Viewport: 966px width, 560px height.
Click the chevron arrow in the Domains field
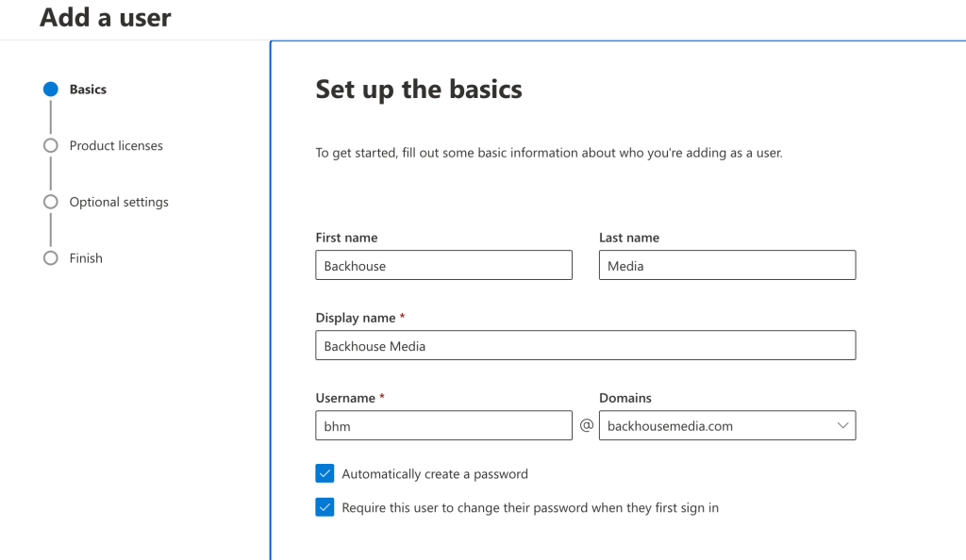click(x=842, y=426)
